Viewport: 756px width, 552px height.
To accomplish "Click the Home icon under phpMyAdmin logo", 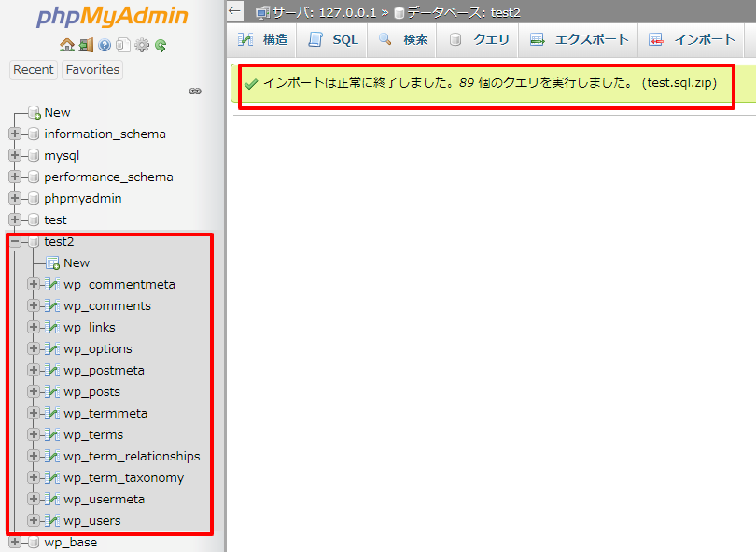I will (x=66, y=45).
